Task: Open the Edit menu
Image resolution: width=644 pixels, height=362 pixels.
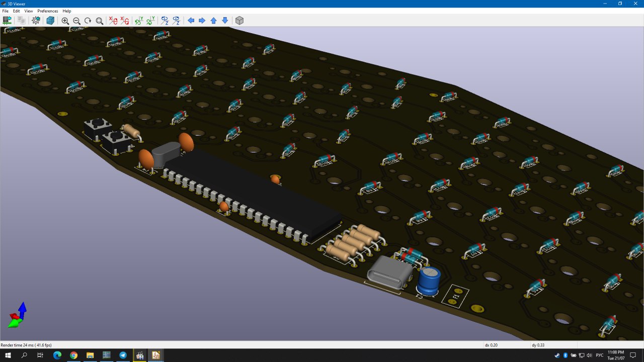Action: [17, 11]
